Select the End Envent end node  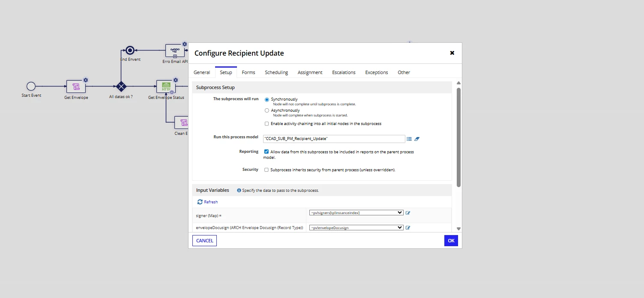[130, 51]
